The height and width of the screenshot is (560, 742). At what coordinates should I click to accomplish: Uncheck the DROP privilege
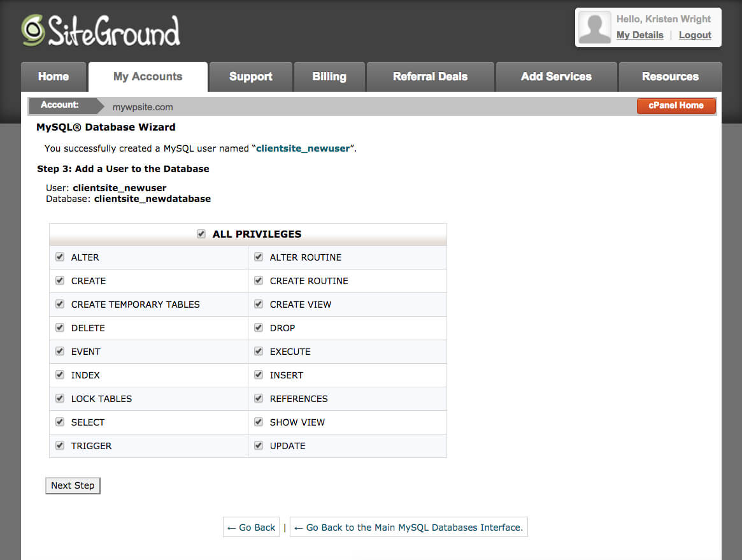259,327
